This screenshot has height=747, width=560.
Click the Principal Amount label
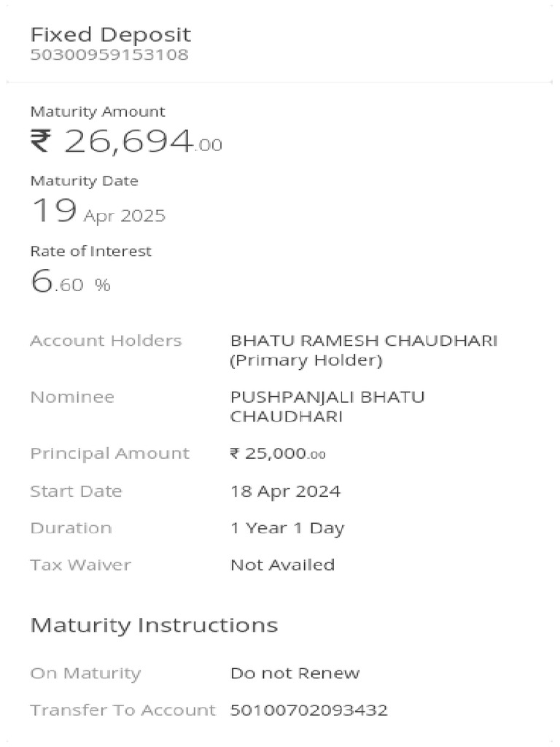pos(109,453)
